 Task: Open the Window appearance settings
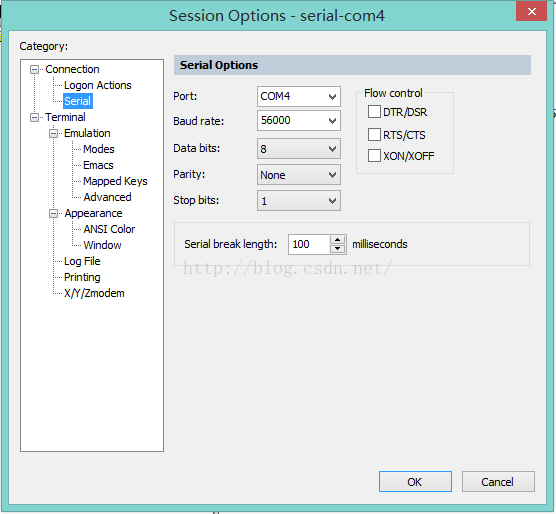[102, 245]
